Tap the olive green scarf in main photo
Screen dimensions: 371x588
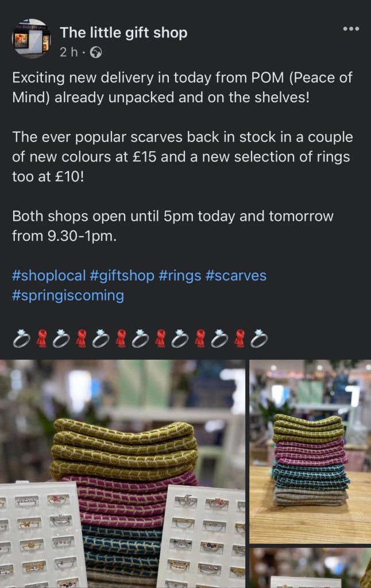pos(125,448)
